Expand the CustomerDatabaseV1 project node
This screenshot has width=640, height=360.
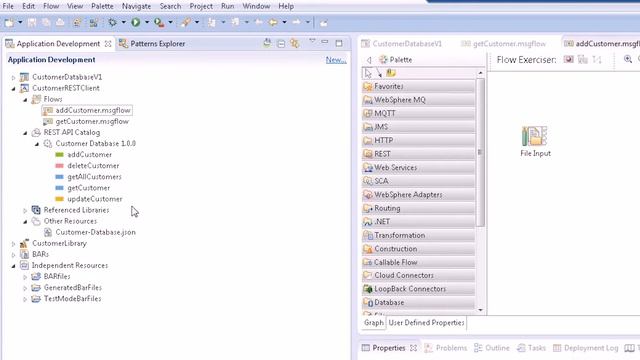point(13,77)
